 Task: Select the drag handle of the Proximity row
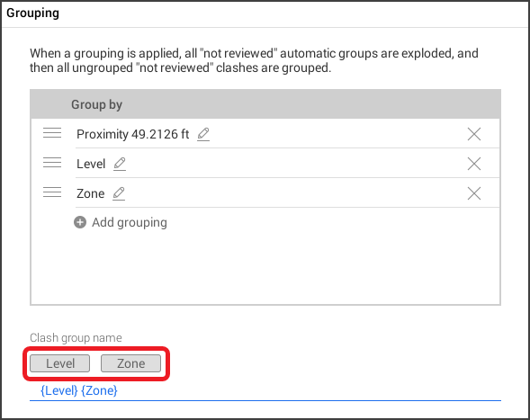point(52,133)
